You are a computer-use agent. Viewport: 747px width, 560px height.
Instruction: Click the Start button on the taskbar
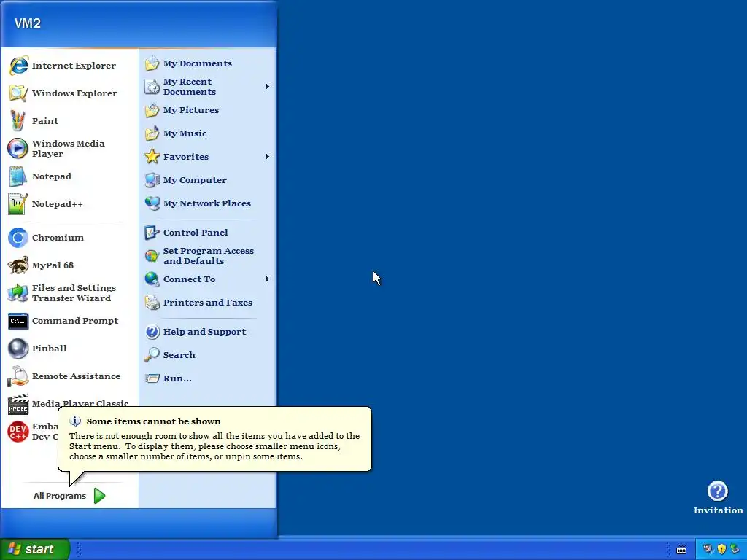pyautogui.click(x=35, y=549)
